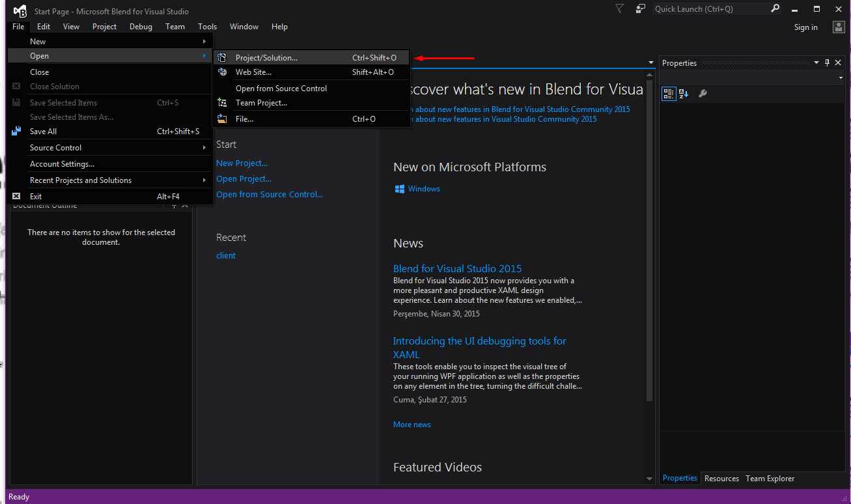The image size is (851, 504).
Task: Click the Project/Solution icon in the Open submenu
Action: pyautogui.click(x=223, y=58)
